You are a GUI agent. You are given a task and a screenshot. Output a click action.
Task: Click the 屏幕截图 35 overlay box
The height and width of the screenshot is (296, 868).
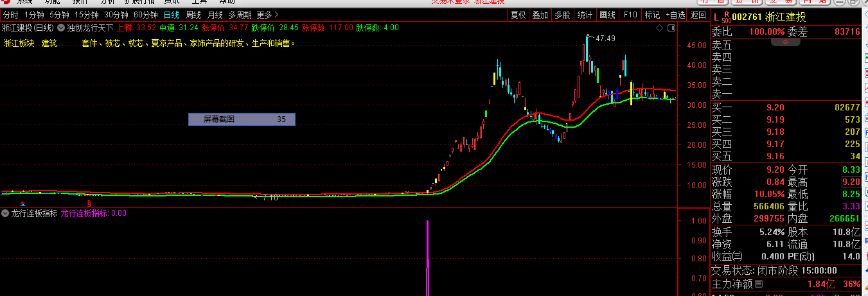[242, 119]
